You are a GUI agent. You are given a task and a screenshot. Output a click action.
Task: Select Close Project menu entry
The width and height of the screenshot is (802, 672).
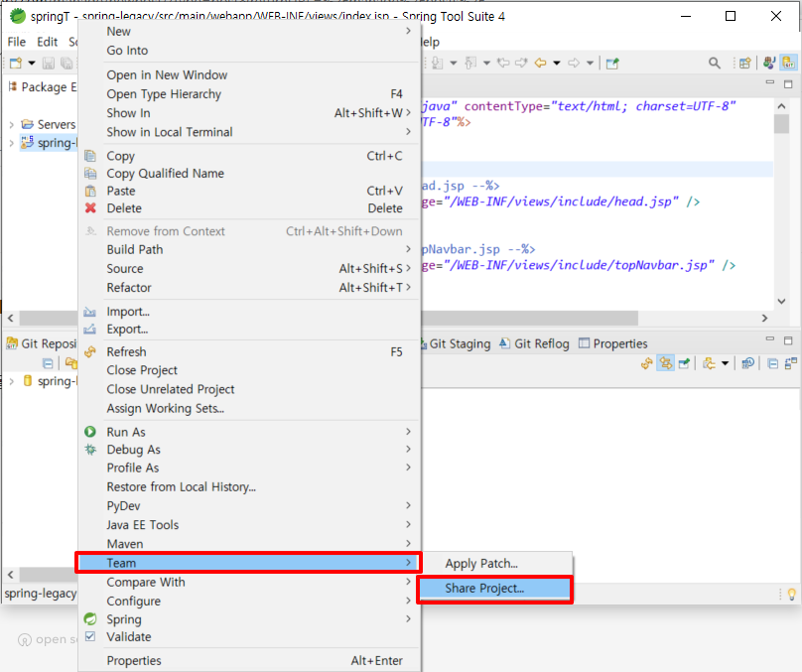[249, 370]
